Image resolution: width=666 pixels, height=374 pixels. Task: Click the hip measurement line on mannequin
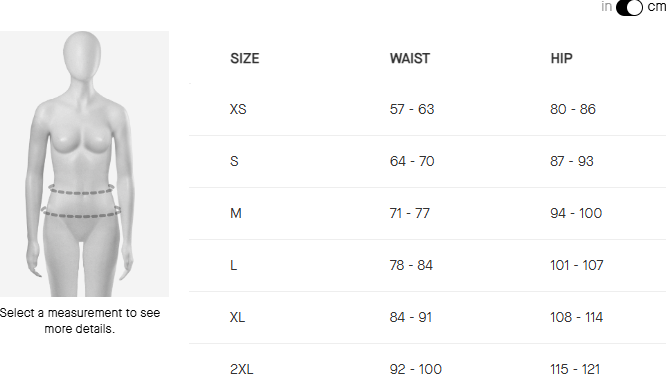pos(81,212)
